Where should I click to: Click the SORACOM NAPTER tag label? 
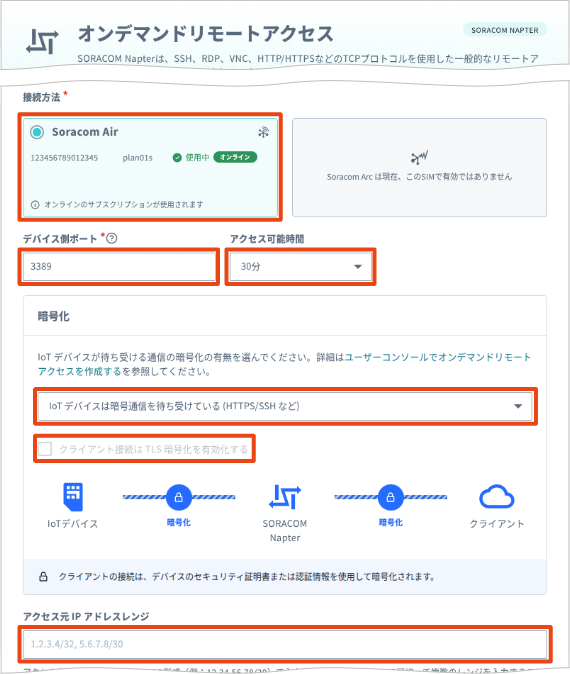tap(505, 30)
